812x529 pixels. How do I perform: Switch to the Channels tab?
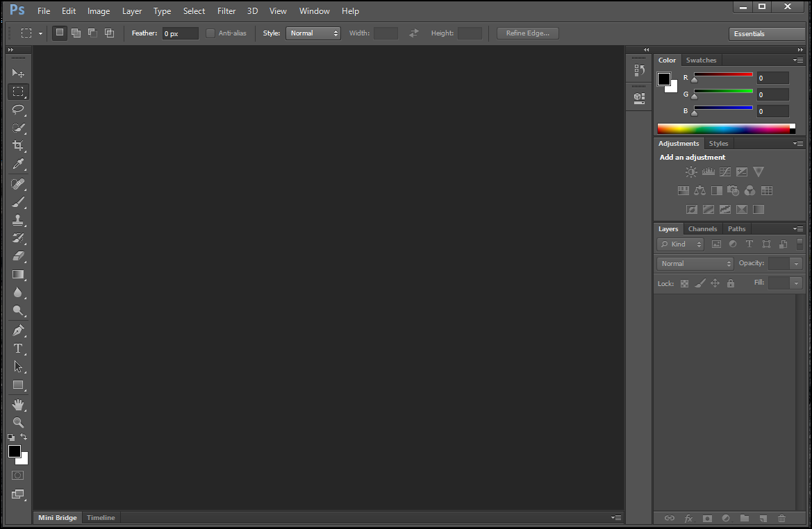tap(702, 229)
